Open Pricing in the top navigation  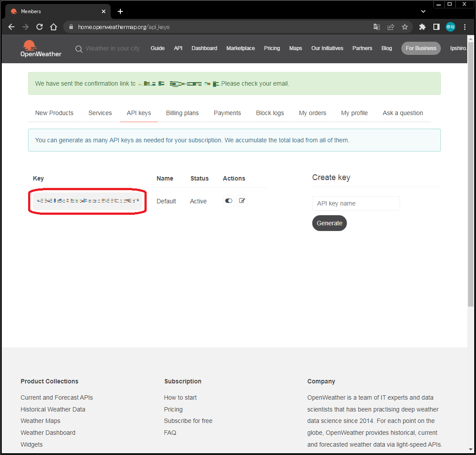(x=272, y=48)
